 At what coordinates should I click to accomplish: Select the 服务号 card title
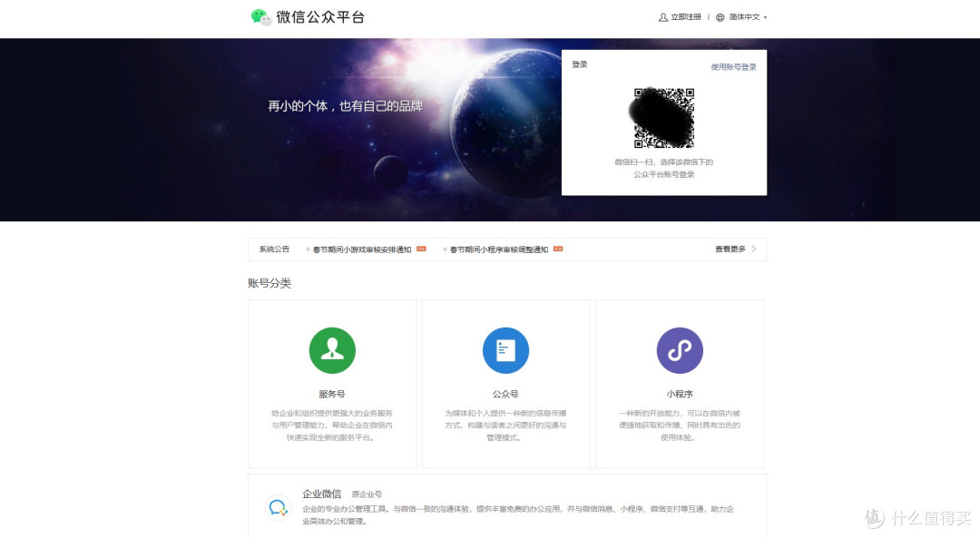[x=332, y=395]
